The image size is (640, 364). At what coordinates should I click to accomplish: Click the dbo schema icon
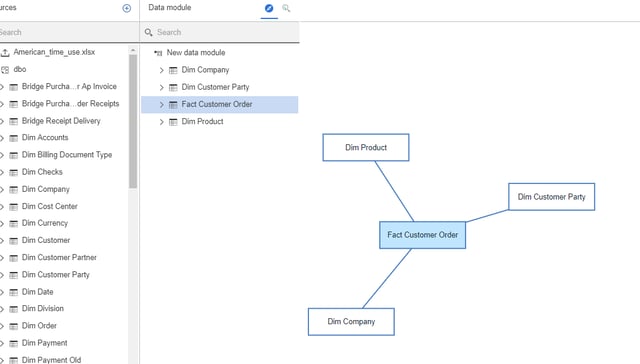click(x=5, y=70)
